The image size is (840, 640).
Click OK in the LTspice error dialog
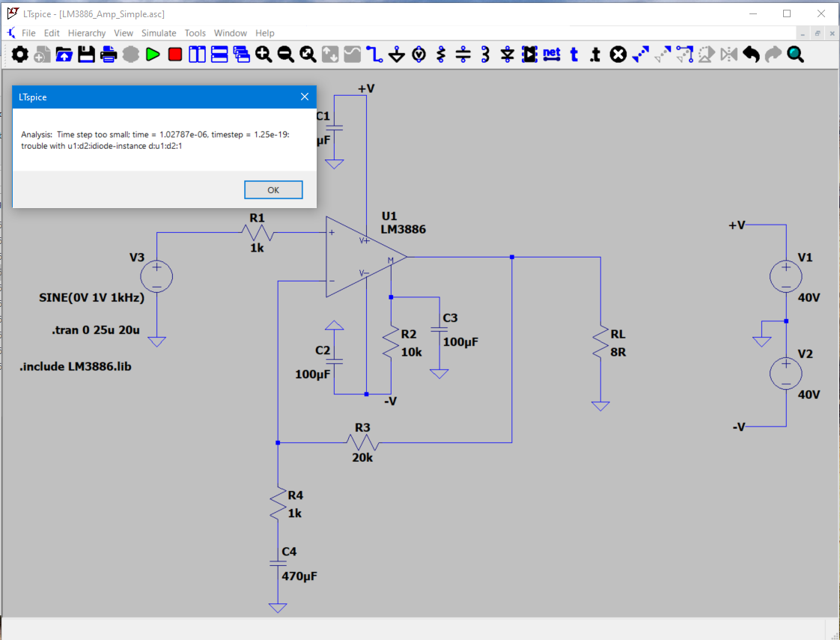click(273, 190)
